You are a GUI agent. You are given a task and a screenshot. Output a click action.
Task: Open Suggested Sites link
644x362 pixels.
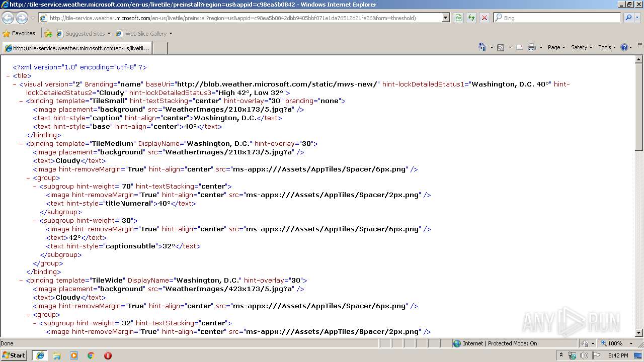(x=83, y=34)
